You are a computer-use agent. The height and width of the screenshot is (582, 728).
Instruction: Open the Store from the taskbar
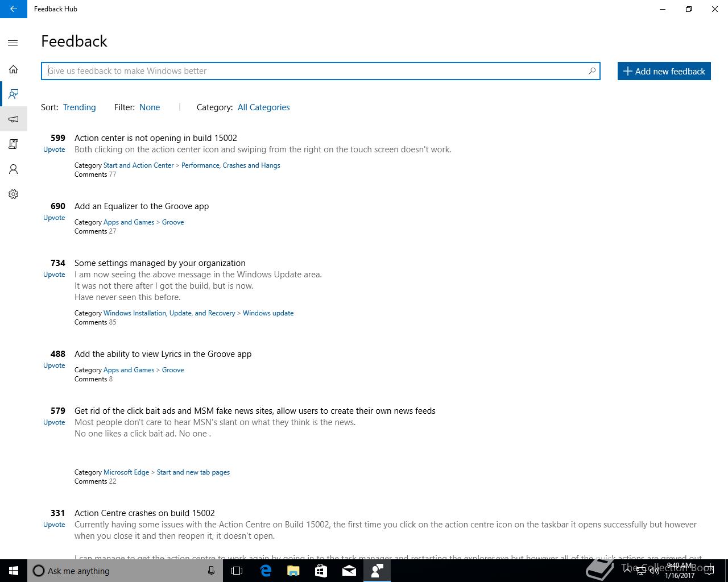(x=321, y=571)
